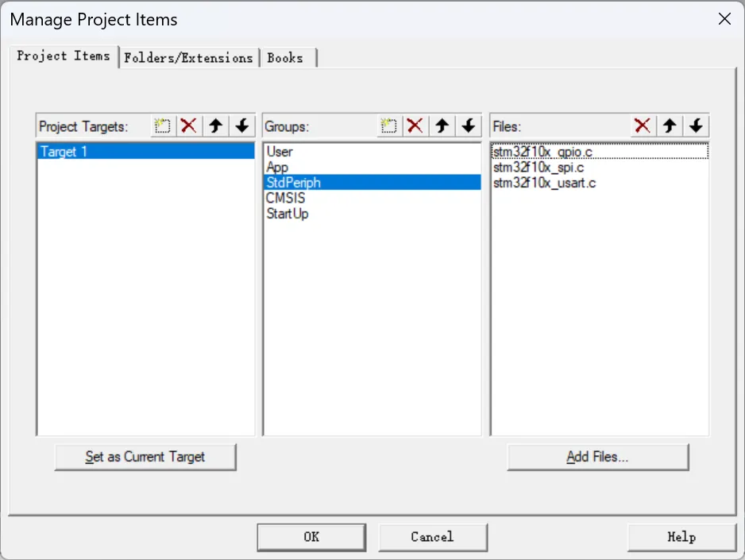
Task: Close the Manage Project Items window
Action: point(724,19)
